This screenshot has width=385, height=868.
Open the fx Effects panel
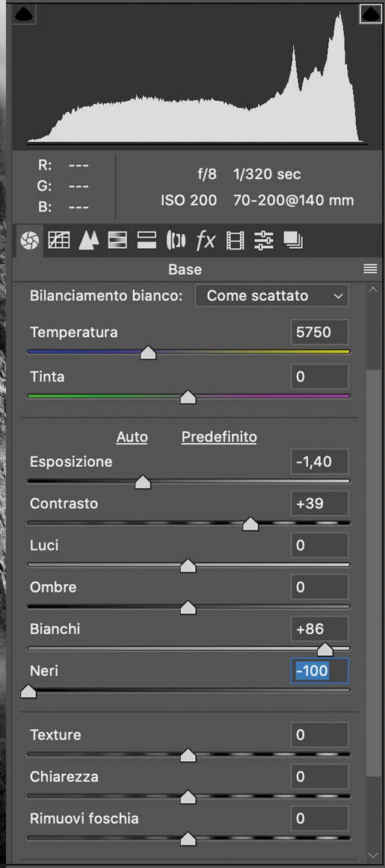tap(206, 241)
